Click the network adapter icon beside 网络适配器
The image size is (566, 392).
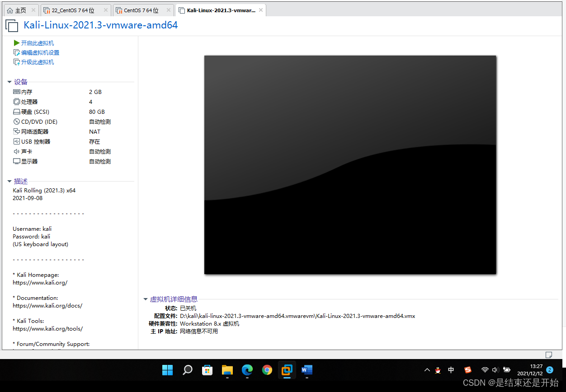coord(17,131)
